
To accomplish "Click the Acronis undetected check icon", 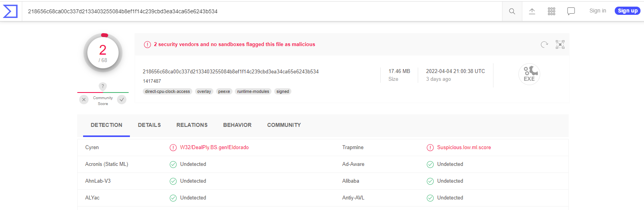I will (x=173, y=164).
